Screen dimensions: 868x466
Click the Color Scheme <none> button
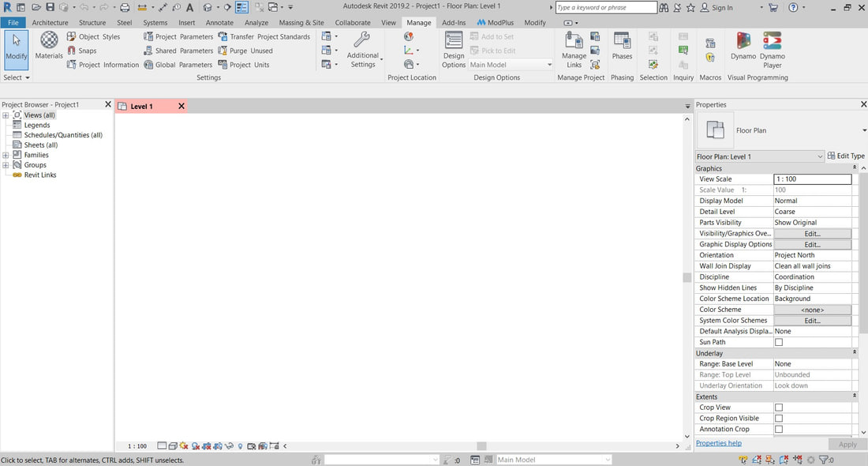click(812, 310)
